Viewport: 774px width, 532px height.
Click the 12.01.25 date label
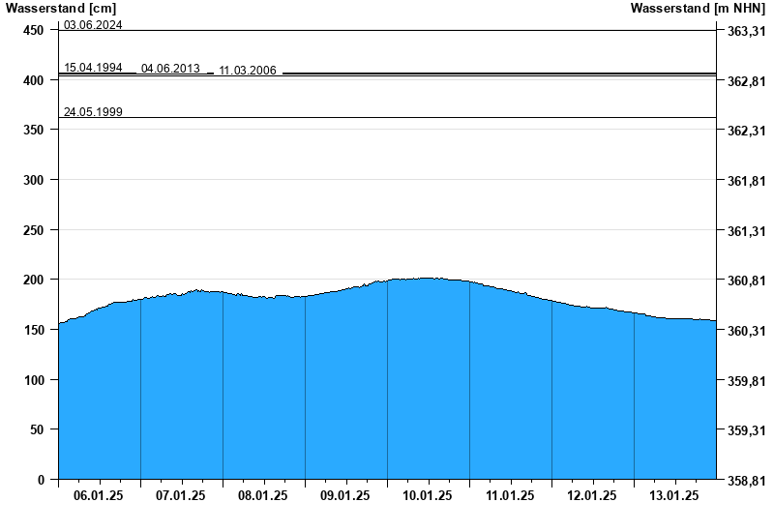click(x=592, y=495)
